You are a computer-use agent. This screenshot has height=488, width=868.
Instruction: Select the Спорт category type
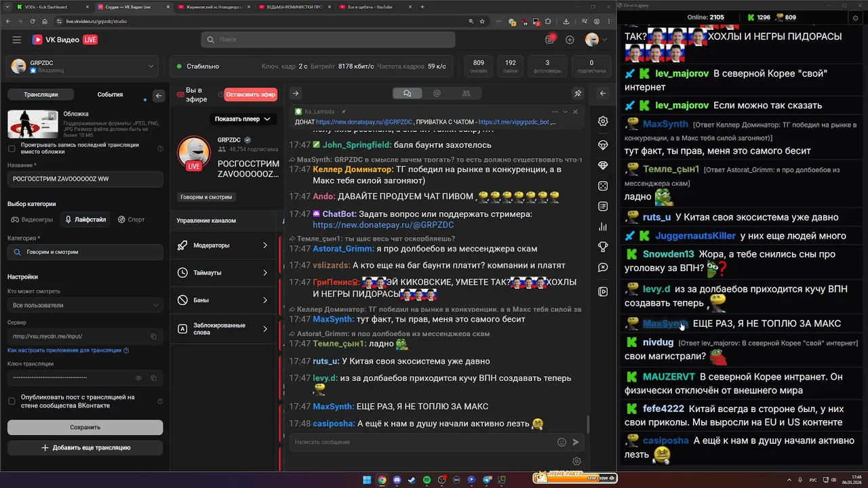[x=131, y=220]
